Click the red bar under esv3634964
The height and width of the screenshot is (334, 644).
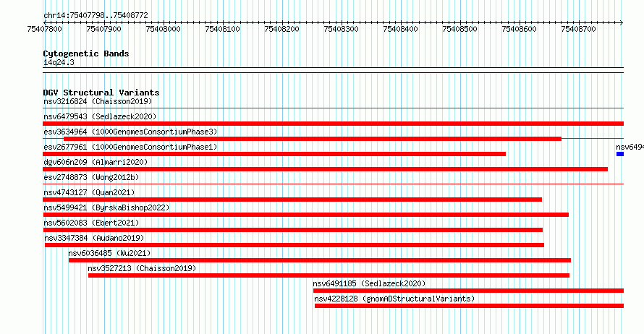coord(313,139)
